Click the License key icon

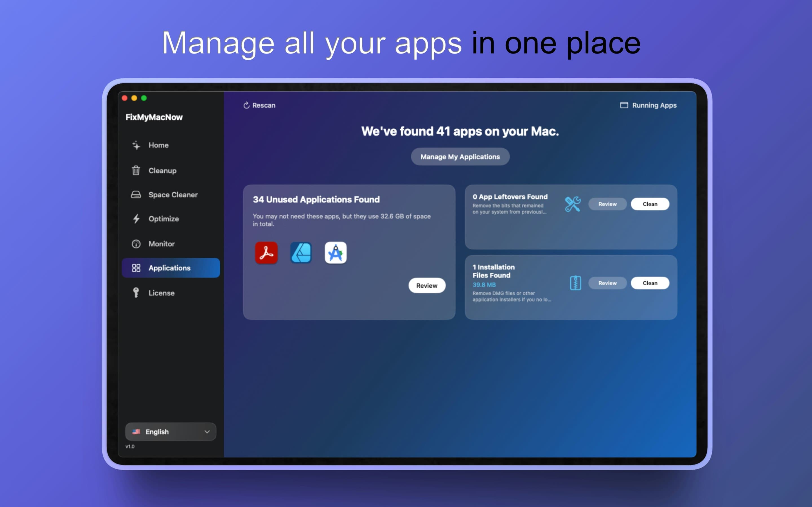pos(136,292)
